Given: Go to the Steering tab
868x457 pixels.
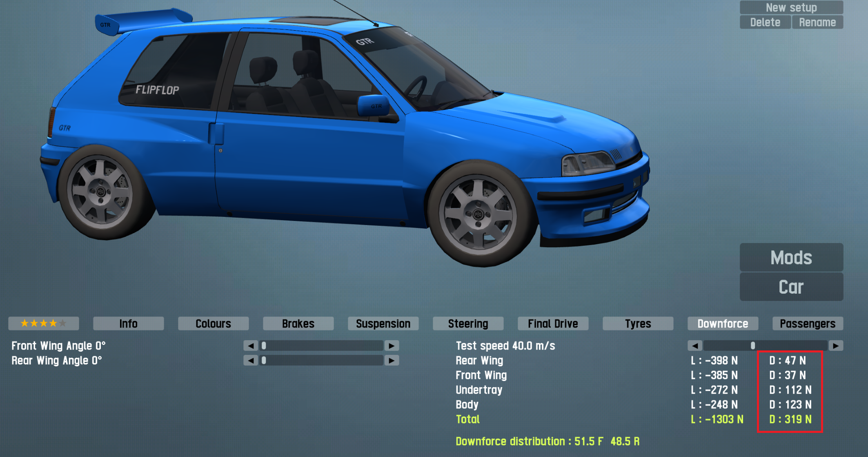Looking at the screenshot, I should point(468,323).
